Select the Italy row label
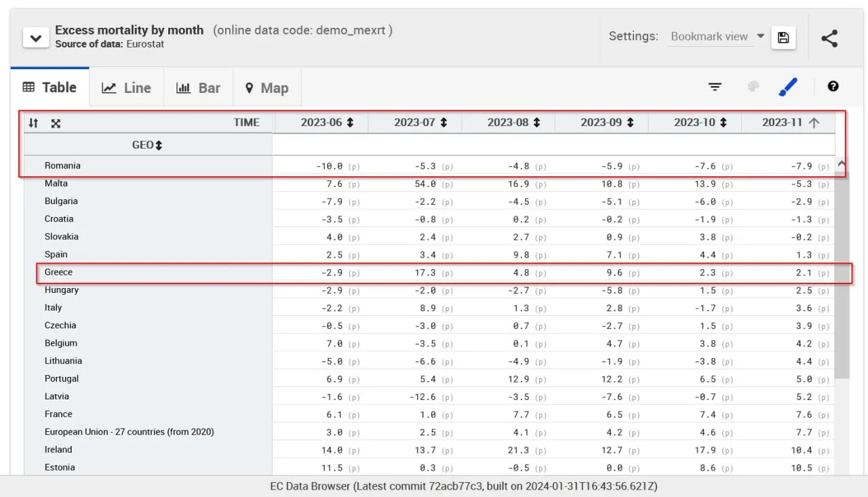 [54, 307]
